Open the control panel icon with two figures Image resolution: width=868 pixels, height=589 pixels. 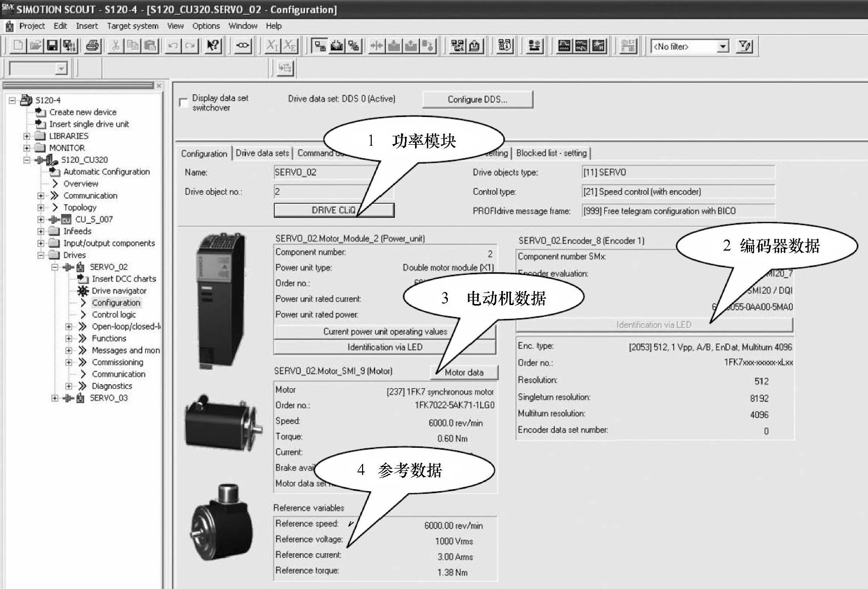click(x=534, y=46)
